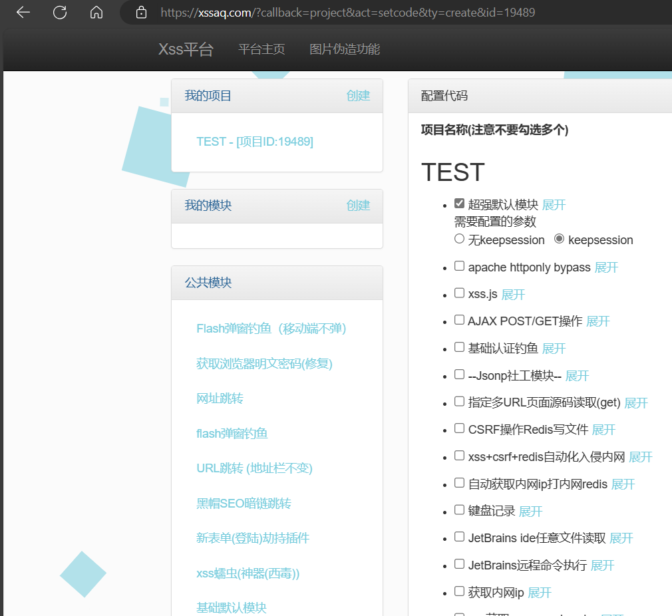672x616 pixels.
Task: Go to the browser home icon
Action: pos(96,13)
